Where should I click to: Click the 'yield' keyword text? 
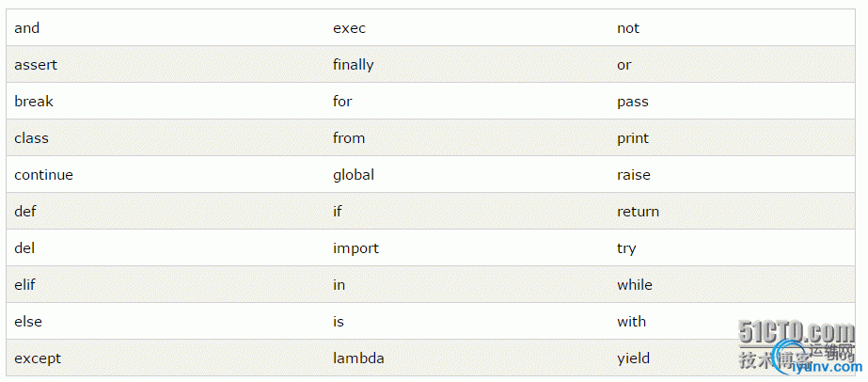coord(633,358)
